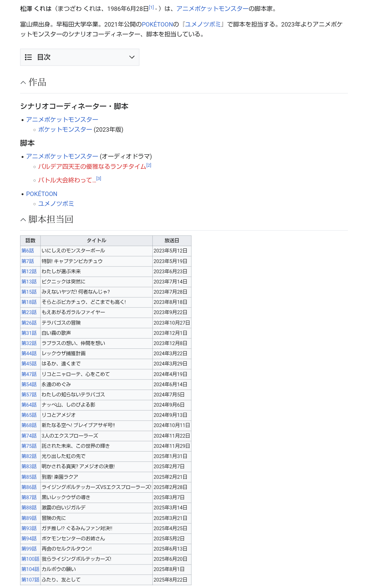Collapse the 脚本担当回 section
Viewport: 368px width, 588px height.
point(23,219)
